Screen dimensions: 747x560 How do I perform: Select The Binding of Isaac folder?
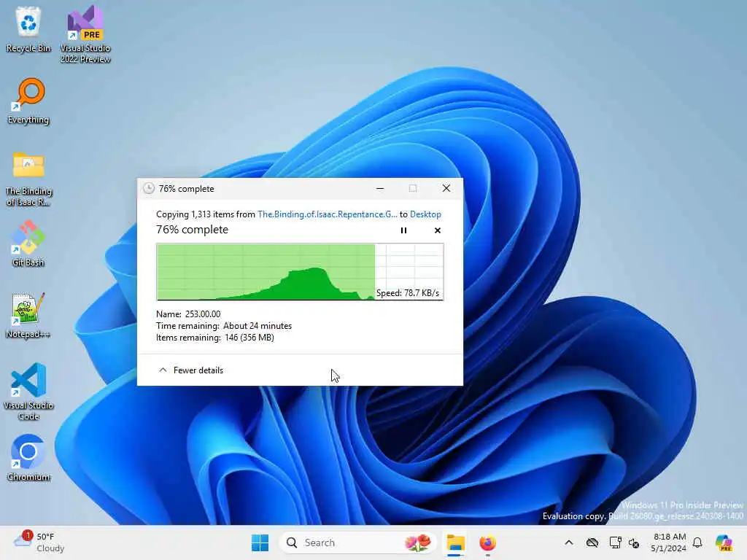click(28, 179)
